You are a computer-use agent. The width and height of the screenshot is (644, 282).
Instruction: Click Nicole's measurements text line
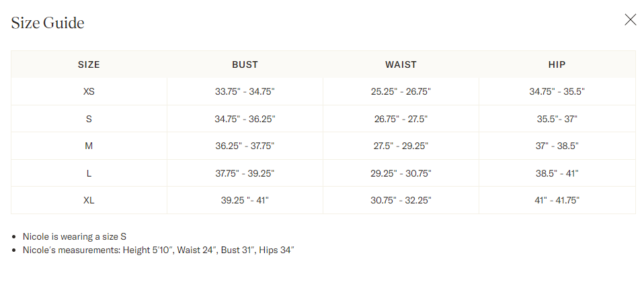(159, 250)
